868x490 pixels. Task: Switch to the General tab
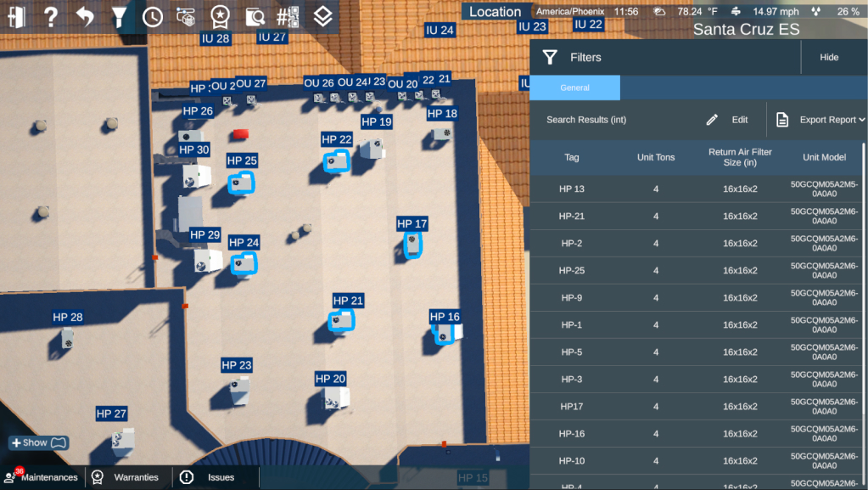574,87
